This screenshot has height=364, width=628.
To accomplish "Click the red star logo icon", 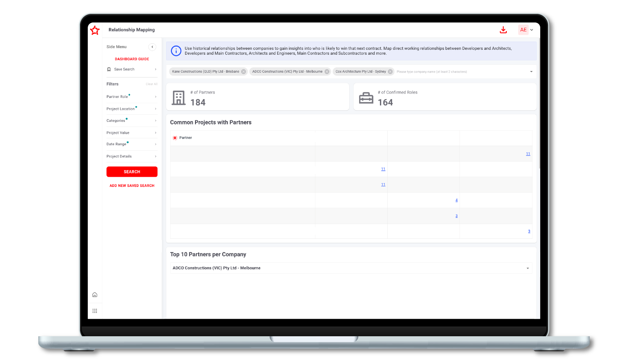I will coord(95,30).
